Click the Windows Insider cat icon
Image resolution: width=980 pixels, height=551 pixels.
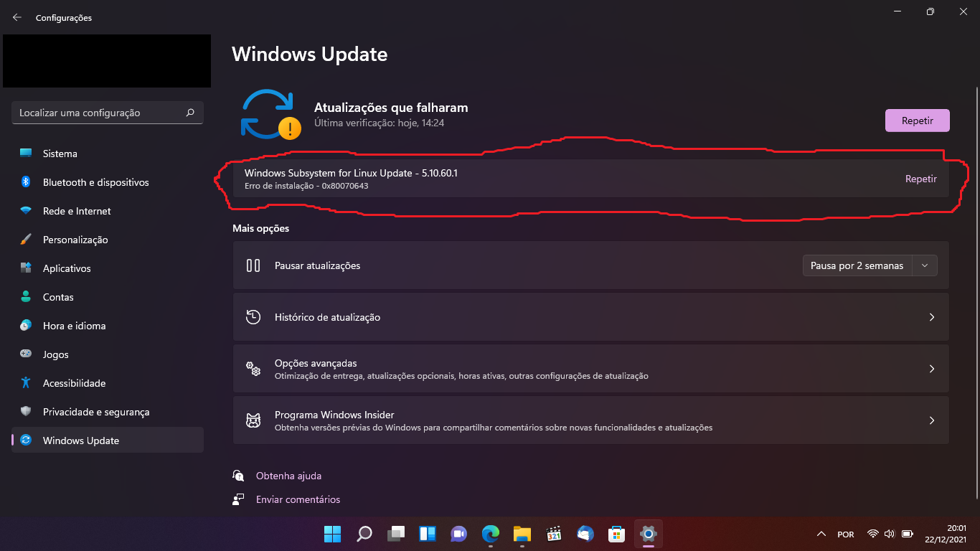[253, 420]
